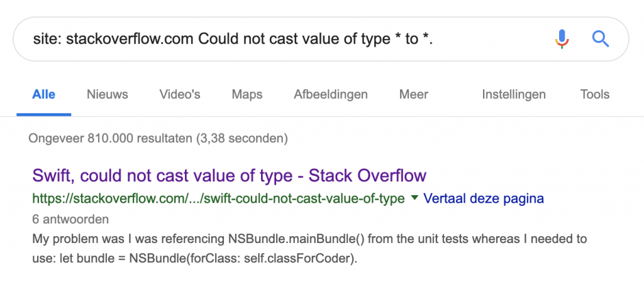This screenshot has width=644, height=284.
Task: Click the Vertaal deze pagina link
Action: (x=484, y=198)
